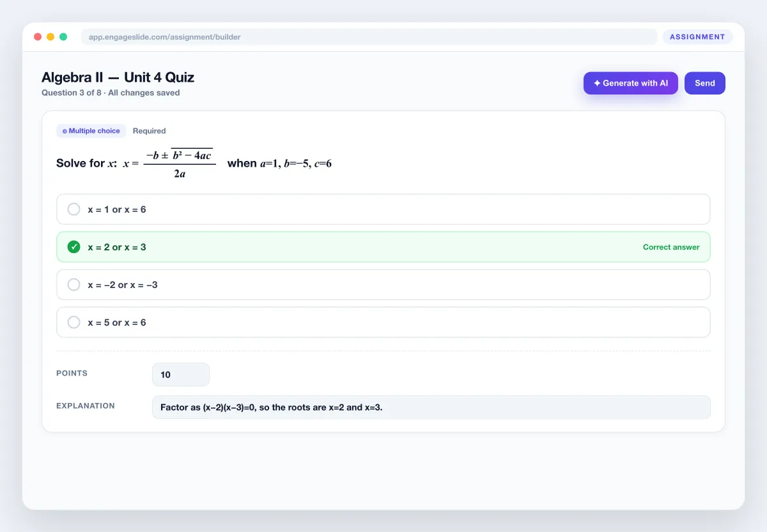
Task: Click the Correct answer label
Action: pos(671,247)
